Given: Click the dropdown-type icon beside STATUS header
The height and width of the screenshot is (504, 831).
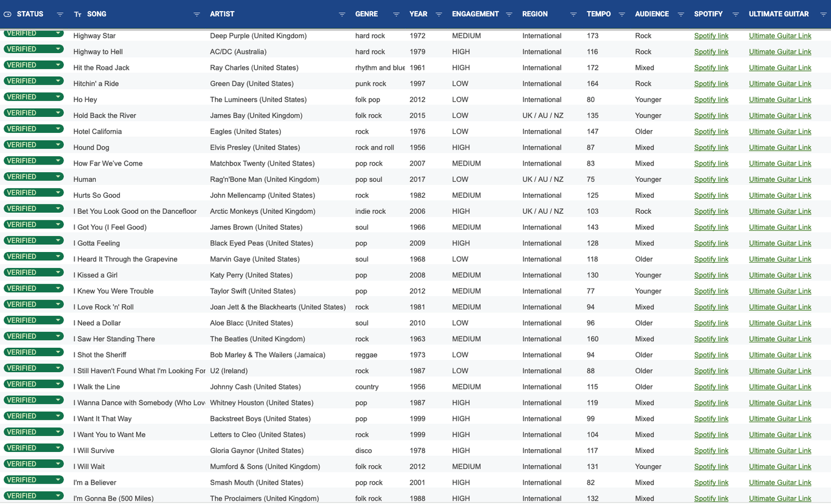Looking at the screenshot, I should [8, 14].
